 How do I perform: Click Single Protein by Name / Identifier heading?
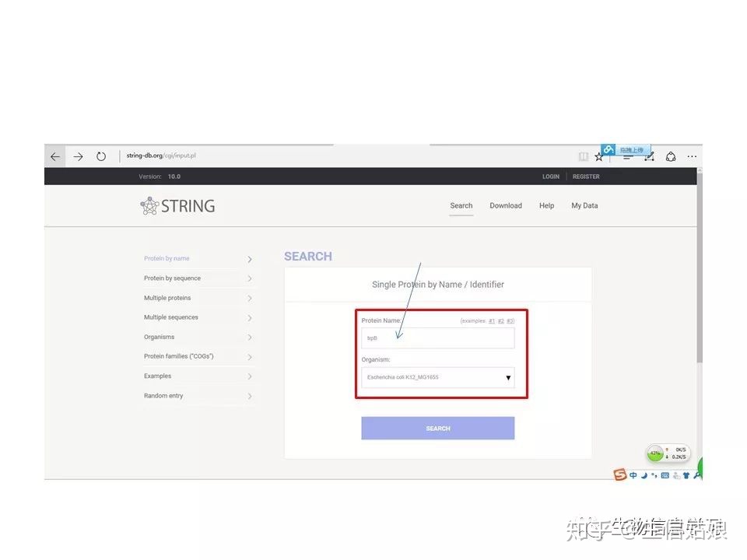point(438,285)
